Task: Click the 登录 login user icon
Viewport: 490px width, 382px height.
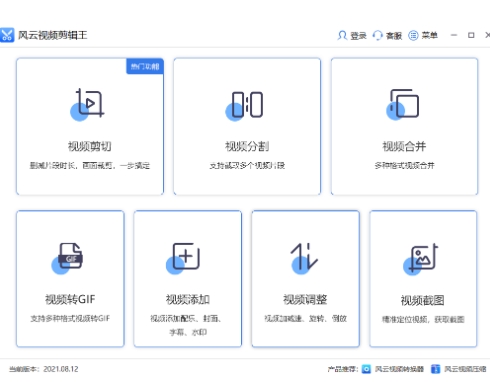Action: click(342, 35)
